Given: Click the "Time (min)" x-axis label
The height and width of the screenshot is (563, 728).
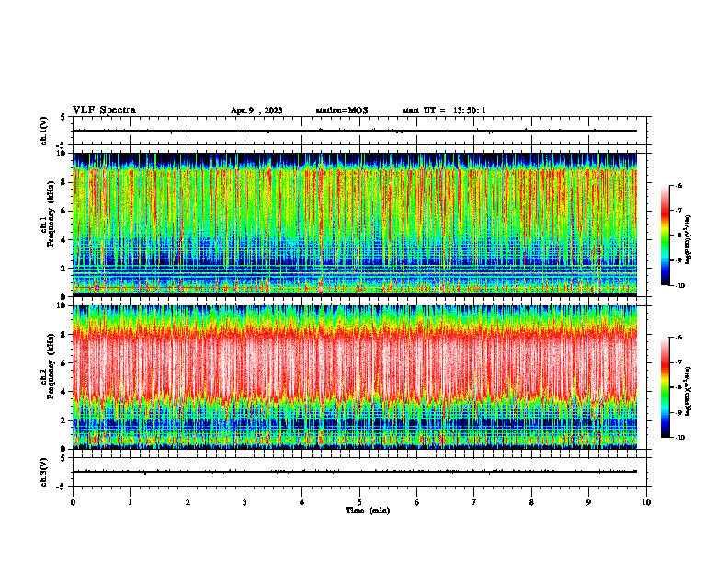Looking at the screenshot, I should [x=368, y=511].
